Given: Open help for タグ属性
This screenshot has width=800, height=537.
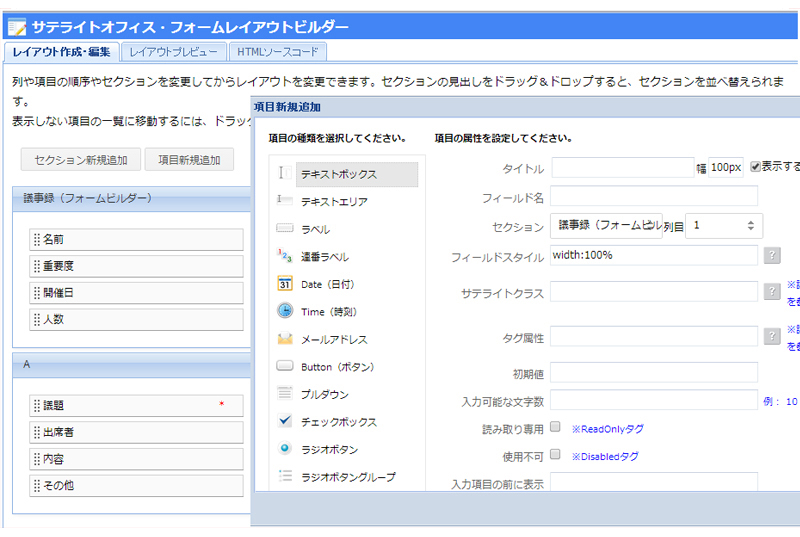Looking at the screenshot, I should click(x=772, y=336).
